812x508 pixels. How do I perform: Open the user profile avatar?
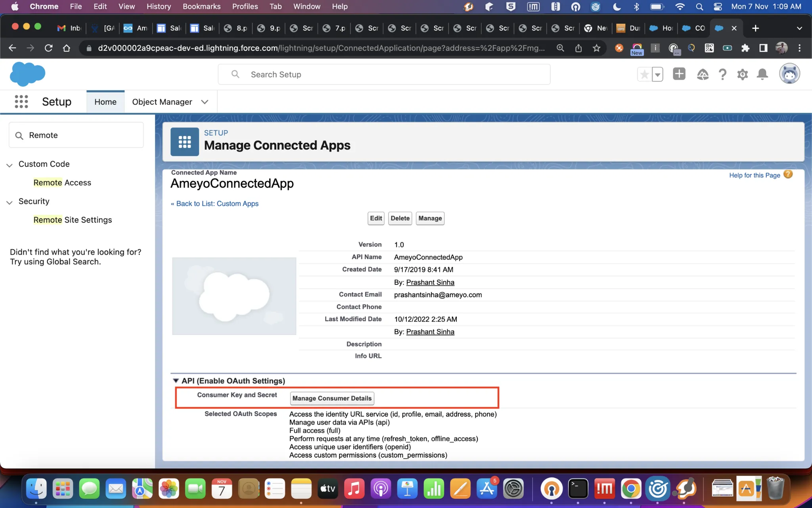coord(789,74)
